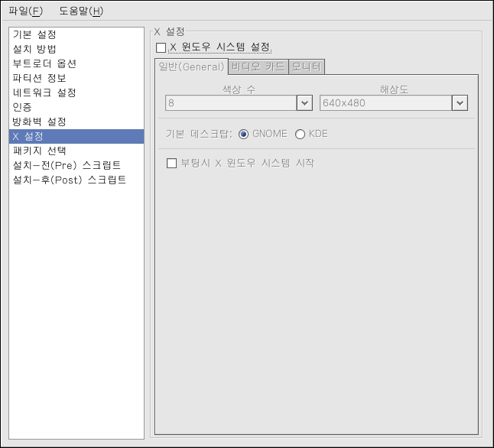Viewport: 494px width, 448px height.
Task: Open the 인증 section
Action: [22, 108]
